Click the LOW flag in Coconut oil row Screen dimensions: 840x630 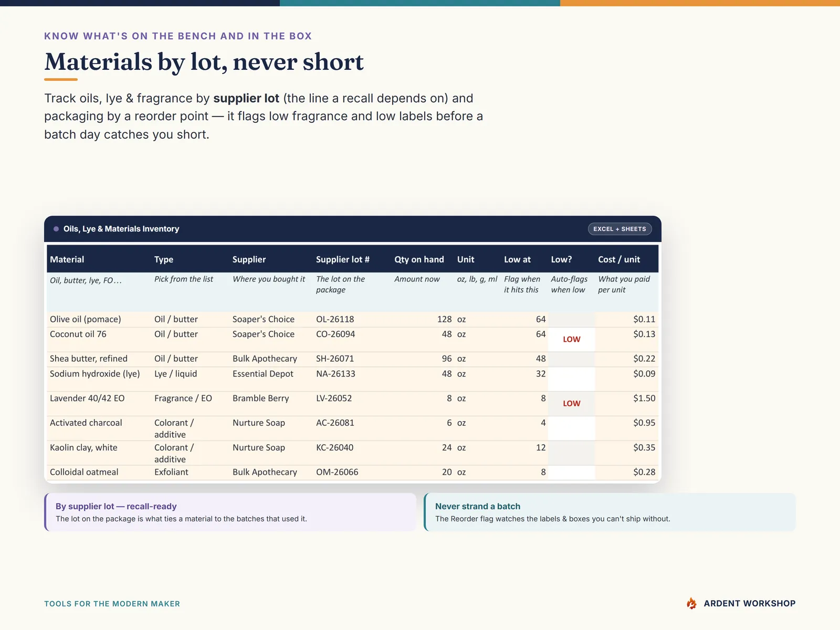point(572,339)
